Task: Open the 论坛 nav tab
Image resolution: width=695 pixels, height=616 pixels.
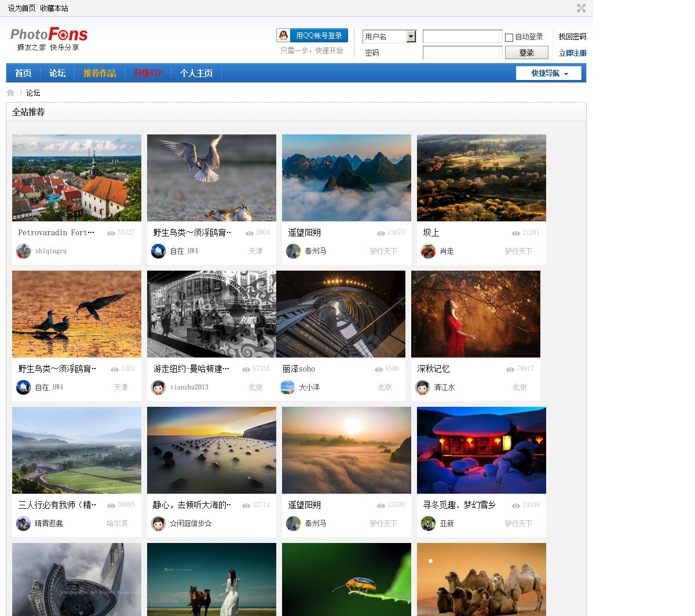Action: point(57,73)
